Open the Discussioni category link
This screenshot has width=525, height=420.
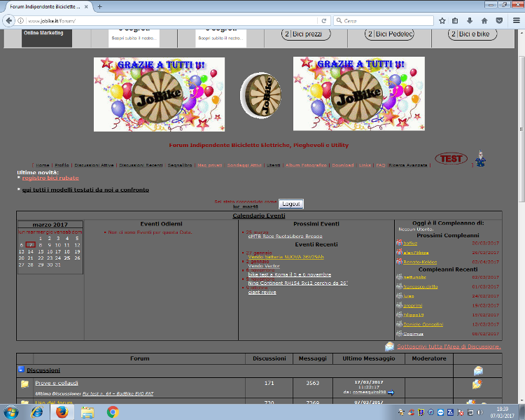(x=43, y=370)
